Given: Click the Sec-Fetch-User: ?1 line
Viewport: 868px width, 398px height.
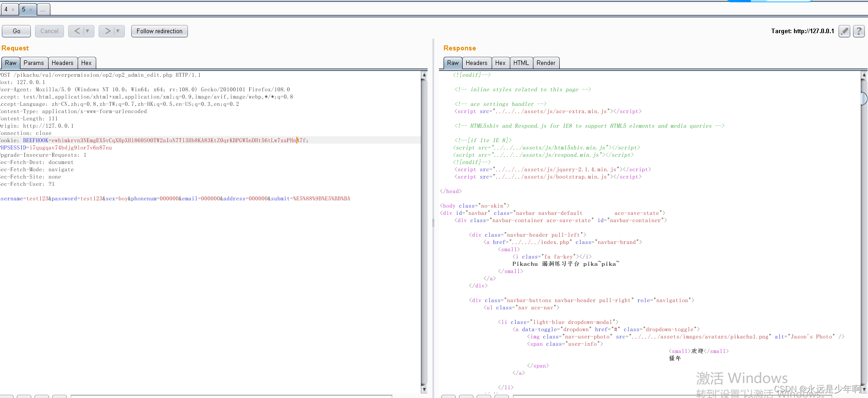Looking at the screenshot, I should (x=27, y=184).
